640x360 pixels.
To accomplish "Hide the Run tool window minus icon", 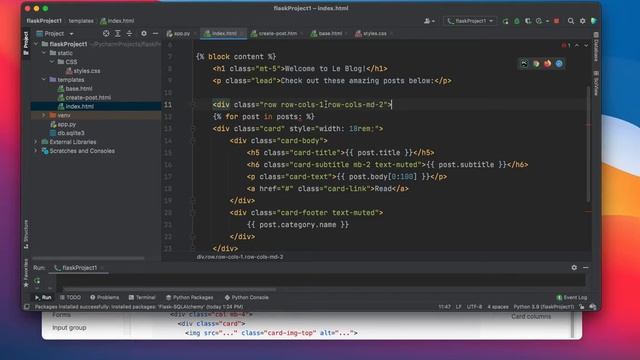I will 586,267.
